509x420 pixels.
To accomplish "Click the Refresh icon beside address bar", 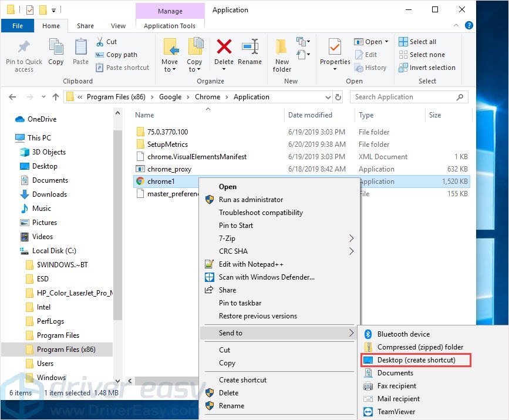I will point(338,97).
